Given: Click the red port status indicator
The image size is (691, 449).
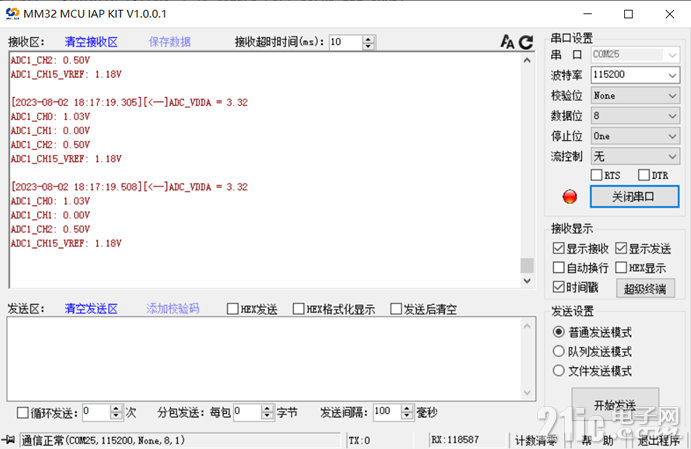Looking at the screenshot, I should point(570,197).
